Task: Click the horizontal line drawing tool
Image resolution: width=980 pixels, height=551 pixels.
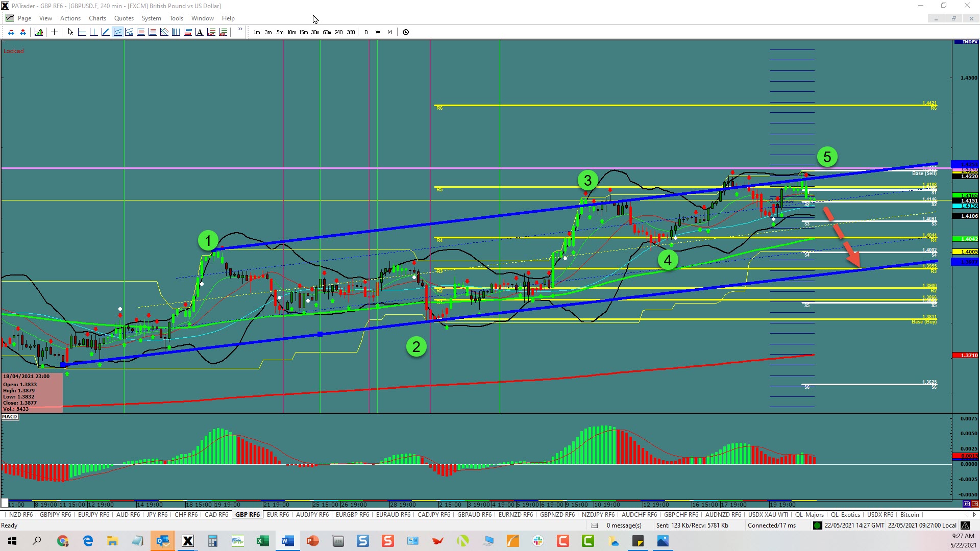Action: (x=82, y=32)
